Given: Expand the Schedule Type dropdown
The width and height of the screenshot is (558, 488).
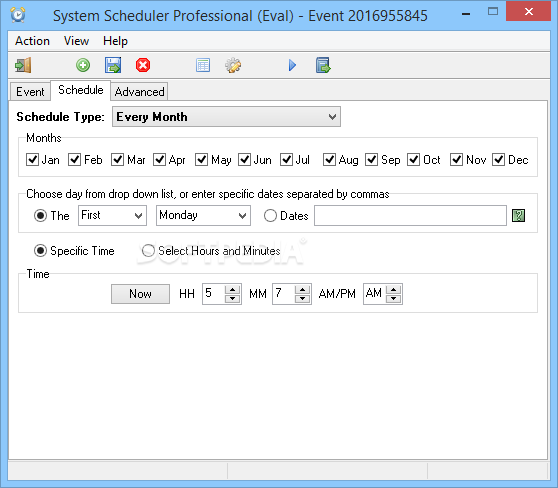Looking at the screenshot, I should pyautogui.click(x=226, y=116).
